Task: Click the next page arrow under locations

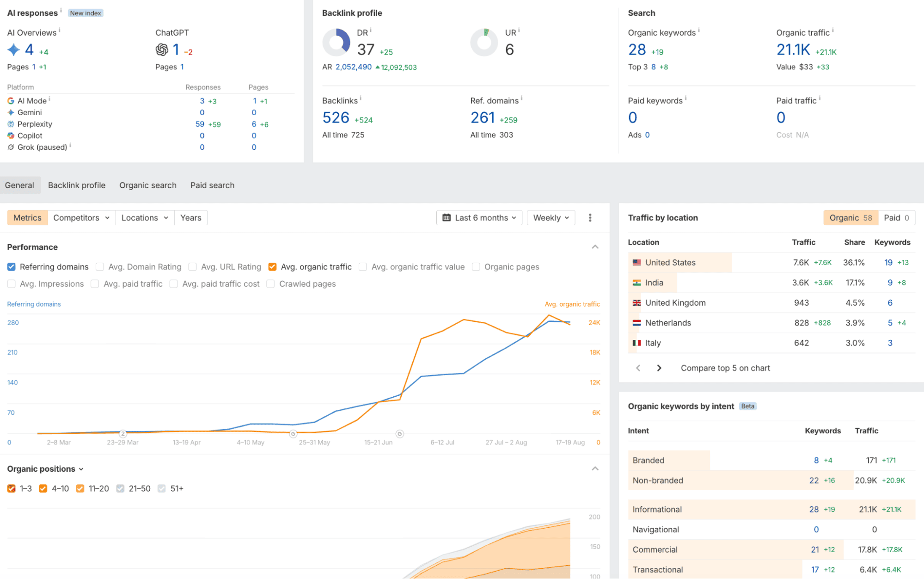Action: [659, 368]
